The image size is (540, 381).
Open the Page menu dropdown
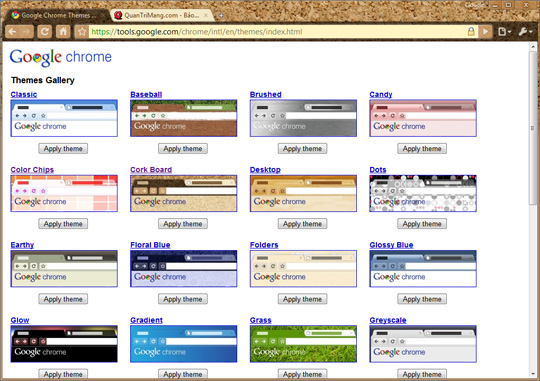[505, 32]
